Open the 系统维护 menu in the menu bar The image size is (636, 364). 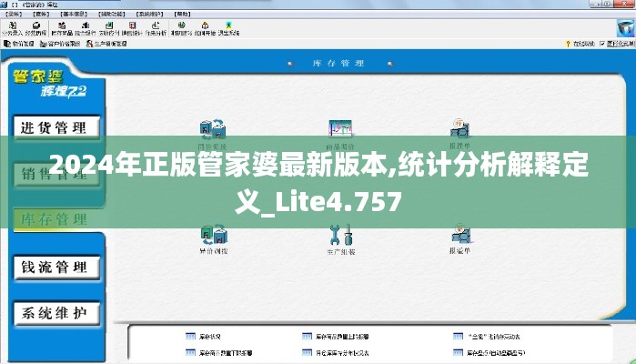(149, 14)
